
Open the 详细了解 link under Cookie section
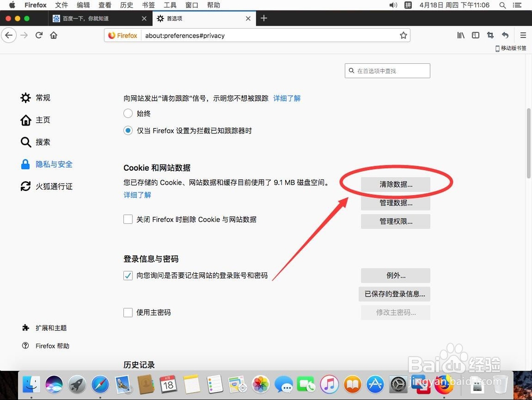click(137, 195)
